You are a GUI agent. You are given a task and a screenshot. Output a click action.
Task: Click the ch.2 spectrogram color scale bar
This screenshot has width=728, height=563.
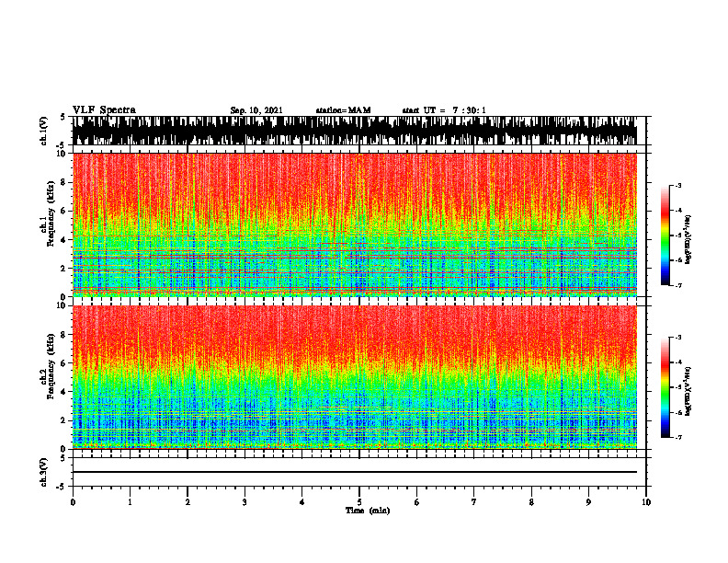click(x=665, y=387)
